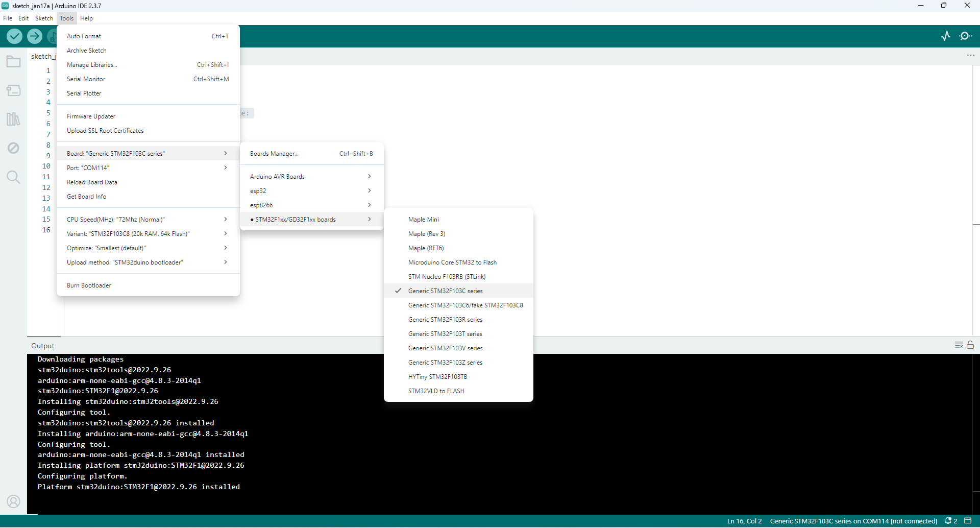Image resolution: width=980 pixels, height=528 pixels.
Task: Select the checked Generic STM32F103C series board
Action: coord(445,291)
